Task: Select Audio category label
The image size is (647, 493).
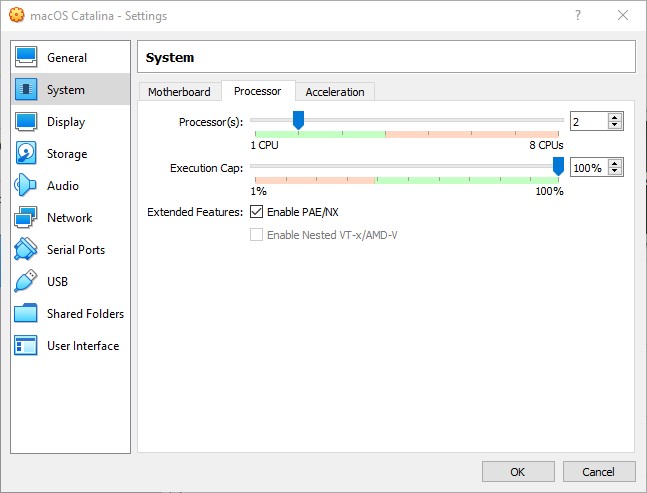Action: pyautogui.click(x=63, y=186)
